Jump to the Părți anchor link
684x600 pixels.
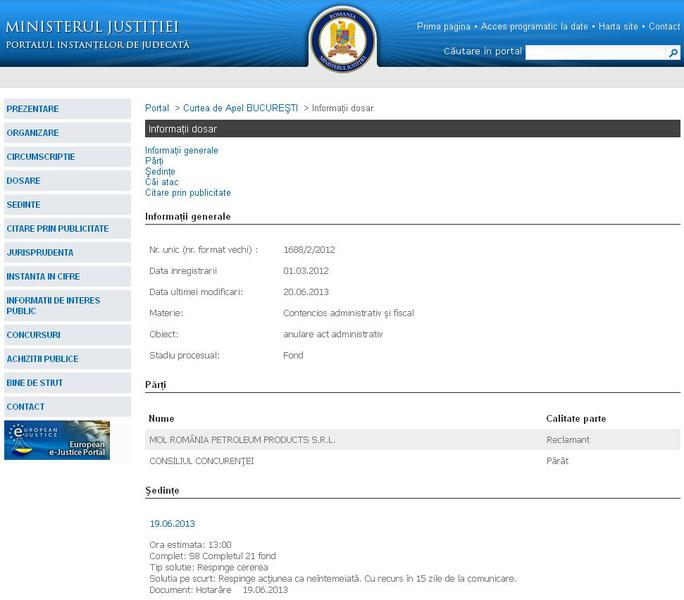click(x=154, y=161)
